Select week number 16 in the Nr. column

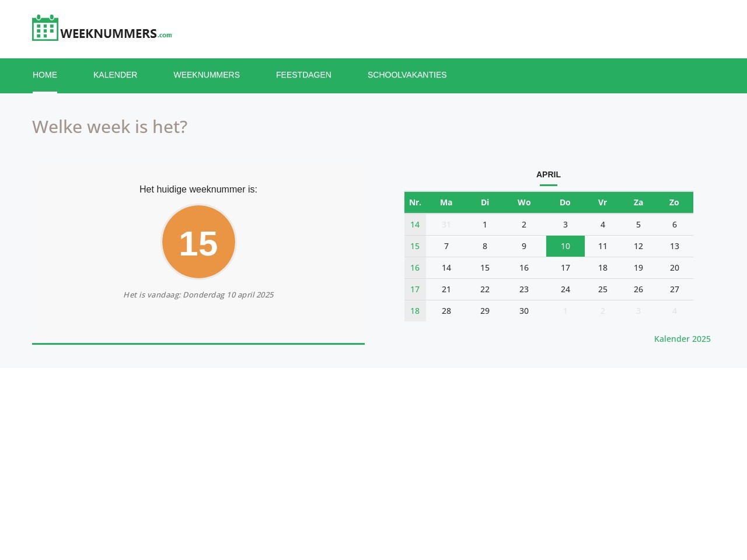pyautogui.click(x=415, y=268)
